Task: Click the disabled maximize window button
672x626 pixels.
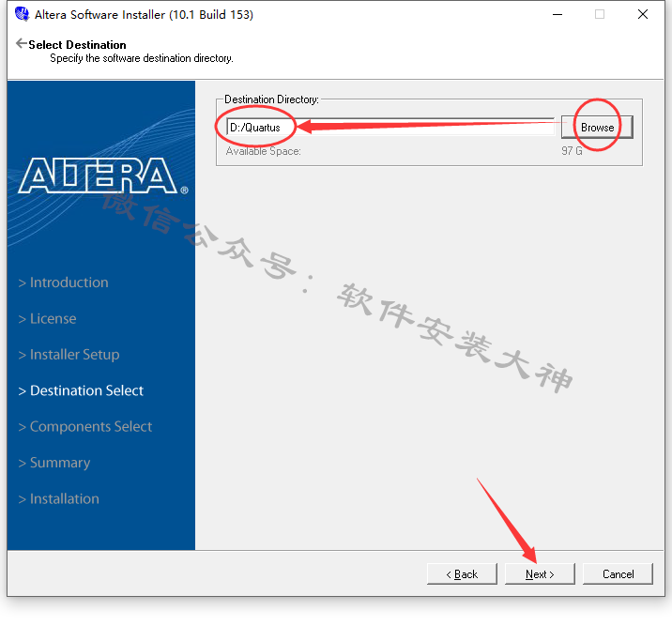Action: click(x=599, y=15)
